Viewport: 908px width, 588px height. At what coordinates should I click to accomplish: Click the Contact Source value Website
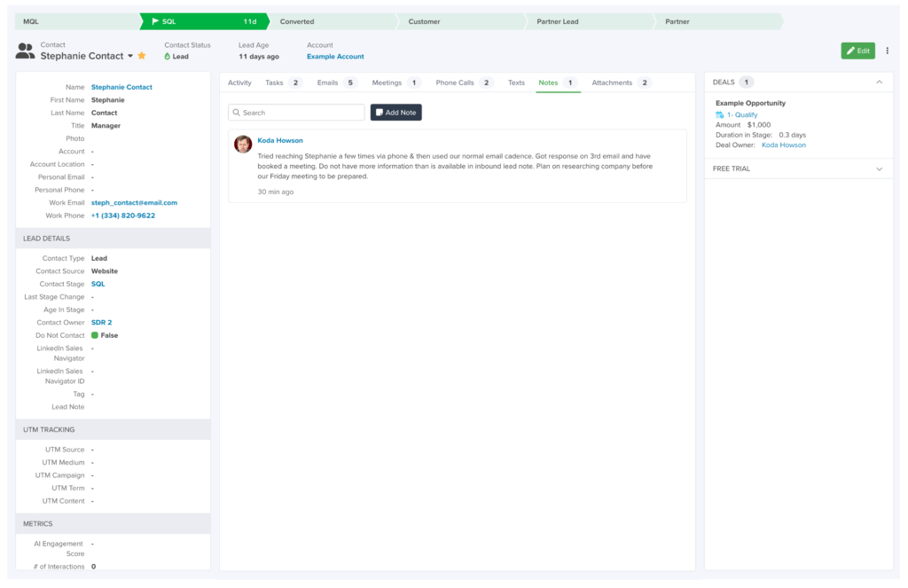tap(105, 271)
